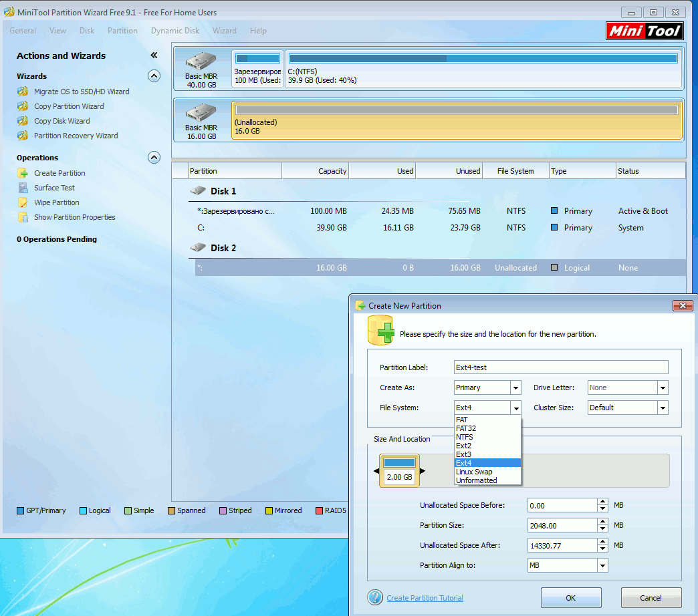Select the 16.00 GB Basic MBR disk icon
Viewport: 698px width, 616px height.
pyautogui.click(x=201, y=112)
